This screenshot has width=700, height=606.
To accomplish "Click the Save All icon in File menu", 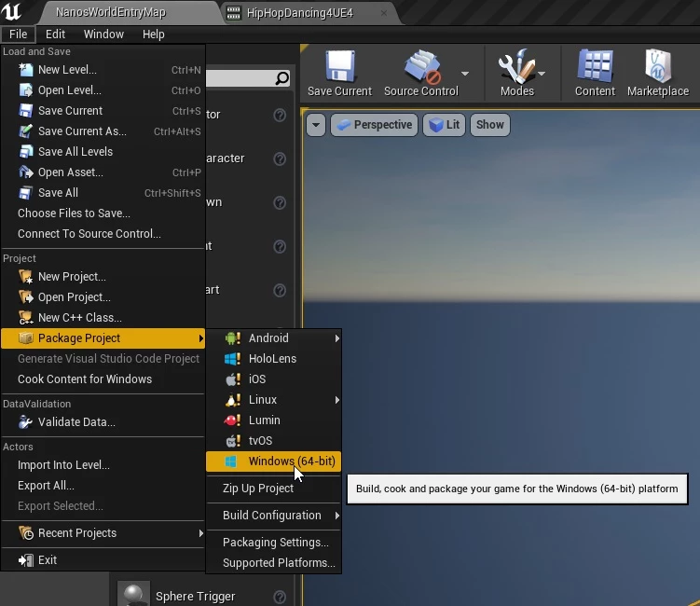I will 26,193.
